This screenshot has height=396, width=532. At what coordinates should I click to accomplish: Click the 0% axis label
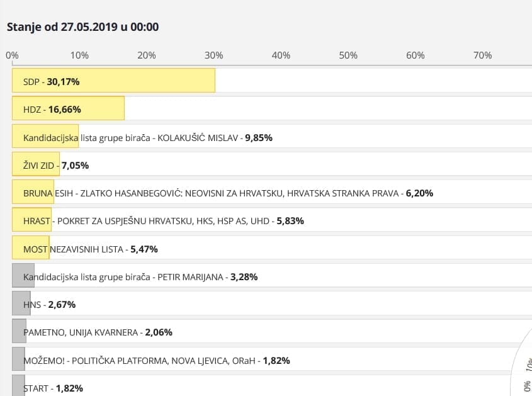click(12, 55)
